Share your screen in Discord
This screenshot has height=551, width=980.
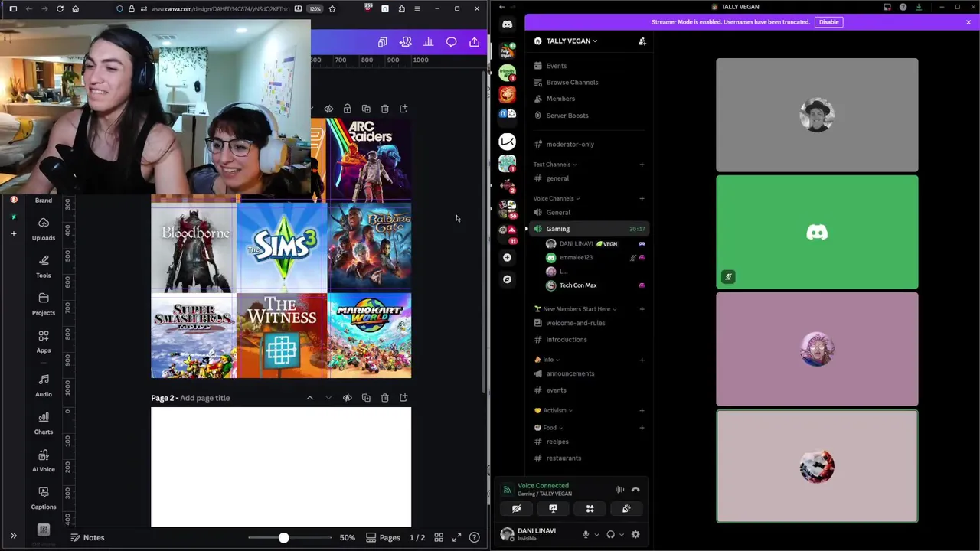pos(553,509)
